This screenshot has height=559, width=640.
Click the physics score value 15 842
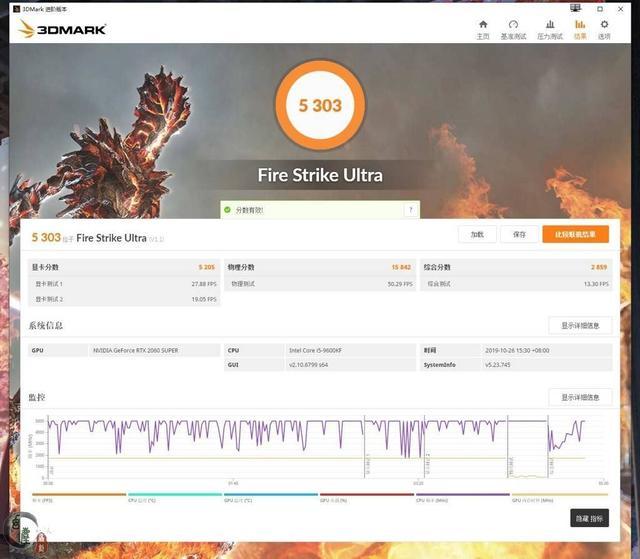tap(401, 267)
